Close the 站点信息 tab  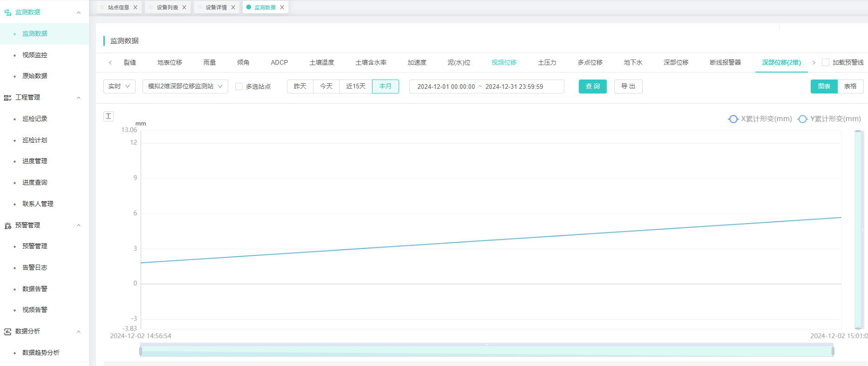coord(136,7)
